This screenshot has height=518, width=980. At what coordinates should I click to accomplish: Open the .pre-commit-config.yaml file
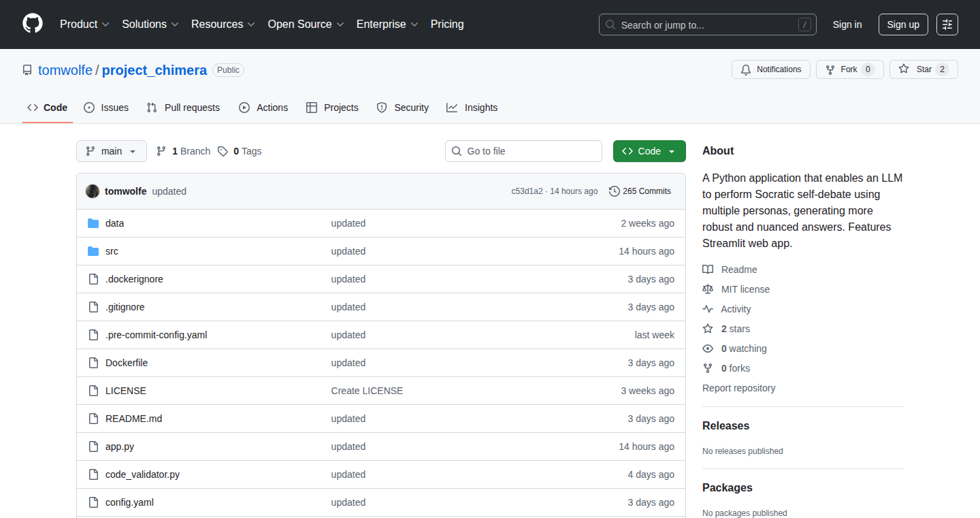[157, 335]
